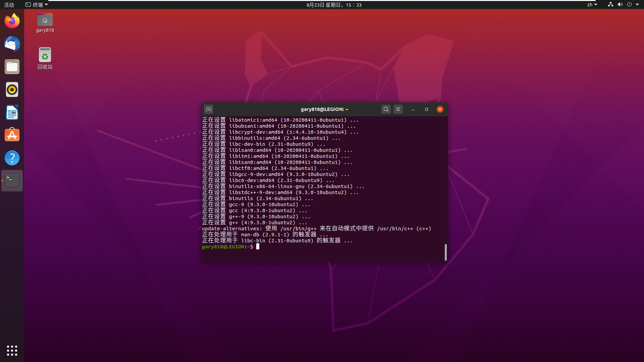Minimize the terminal window

pyautogui.click(x=413, y=109)
